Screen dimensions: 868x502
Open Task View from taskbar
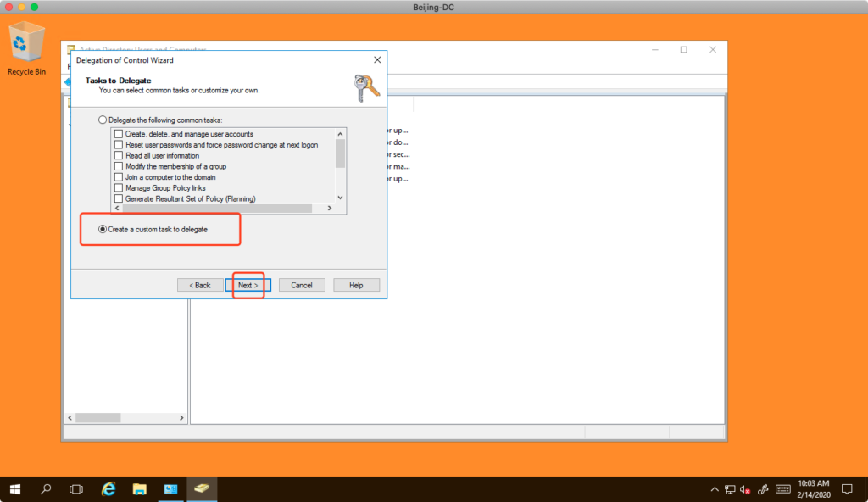tap(76, 489)
